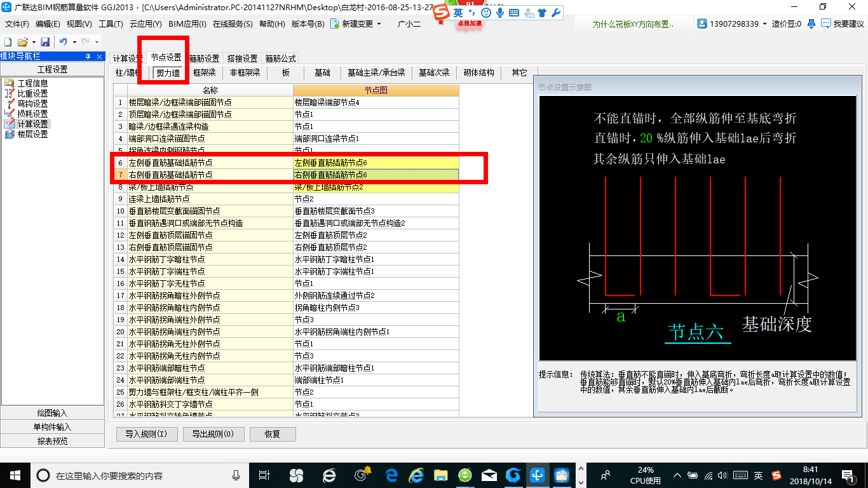Close the 模块导航栏 panel
868x488 pixels.
point(100,57)
